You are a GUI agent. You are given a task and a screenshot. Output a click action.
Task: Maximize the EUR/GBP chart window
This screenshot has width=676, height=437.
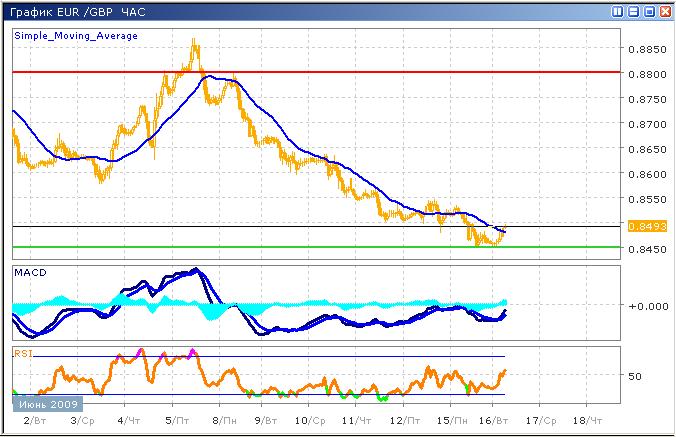pos(648,11)
